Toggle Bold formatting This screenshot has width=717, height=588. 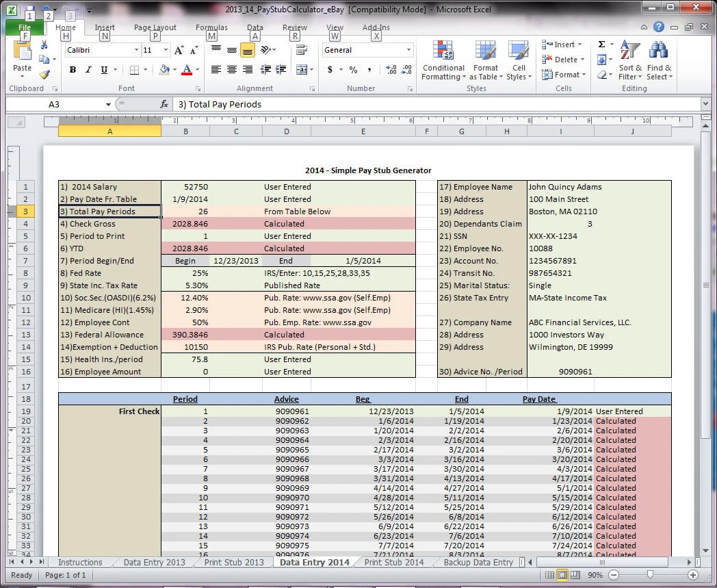[72, 70]
